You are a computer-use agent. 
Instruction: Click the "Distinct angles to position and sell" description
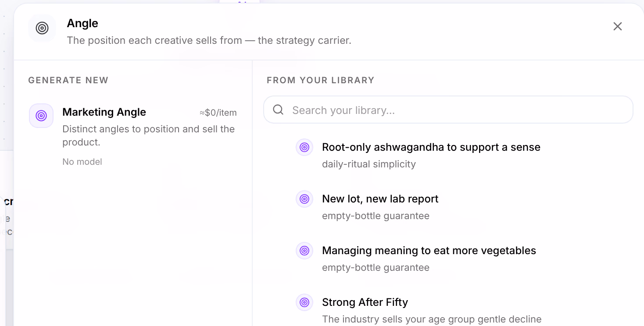pyautogui.click(x=149, y=135)
